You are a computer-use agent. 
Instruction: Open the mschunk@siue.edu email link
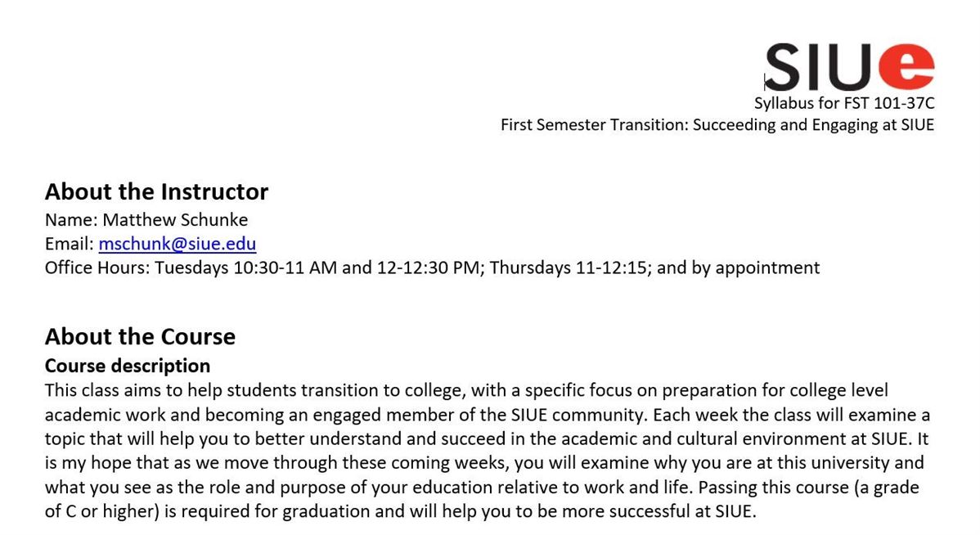(x=177, y=244)
